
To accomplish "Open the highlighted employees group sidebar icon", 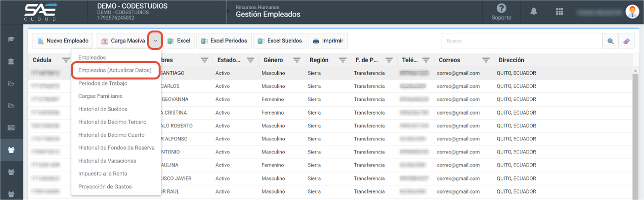I will (x=11, y=149).
